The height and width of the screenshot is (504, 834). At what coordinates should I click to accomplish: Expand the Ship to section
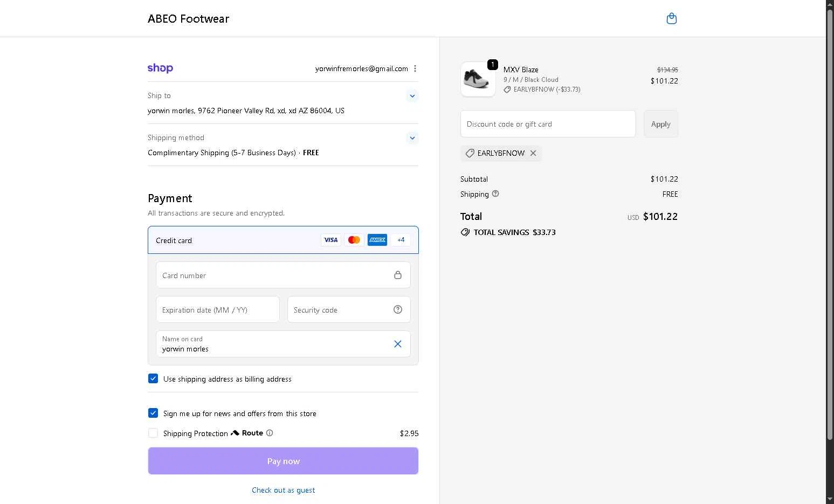(x=412, y=96)
